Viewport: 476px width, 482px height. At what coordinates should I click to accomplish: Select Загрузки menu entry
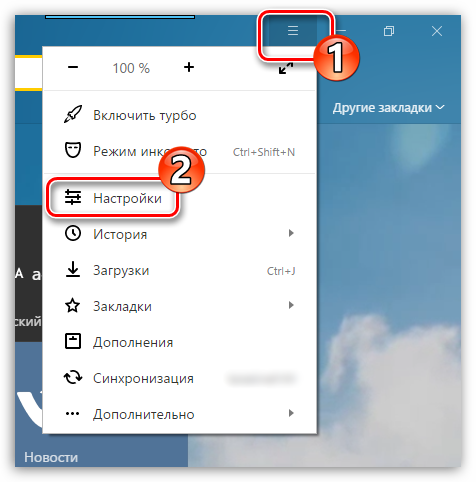click(x=180, y=270)
